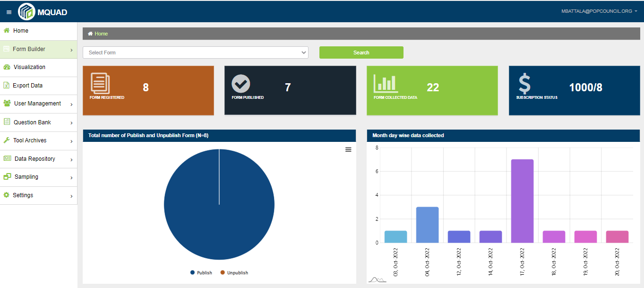644x288 pixels.
Task: Open Question Bank menu item
Action: coord(32,122)
